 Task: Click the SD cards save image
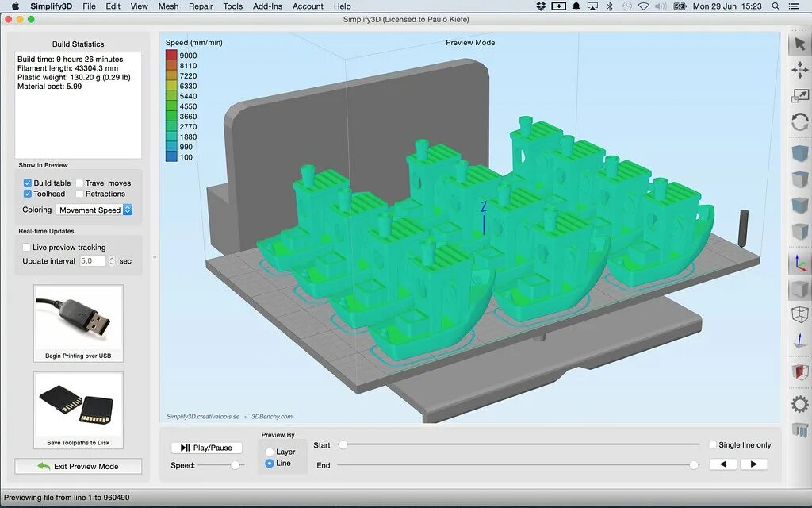(79, 405)
